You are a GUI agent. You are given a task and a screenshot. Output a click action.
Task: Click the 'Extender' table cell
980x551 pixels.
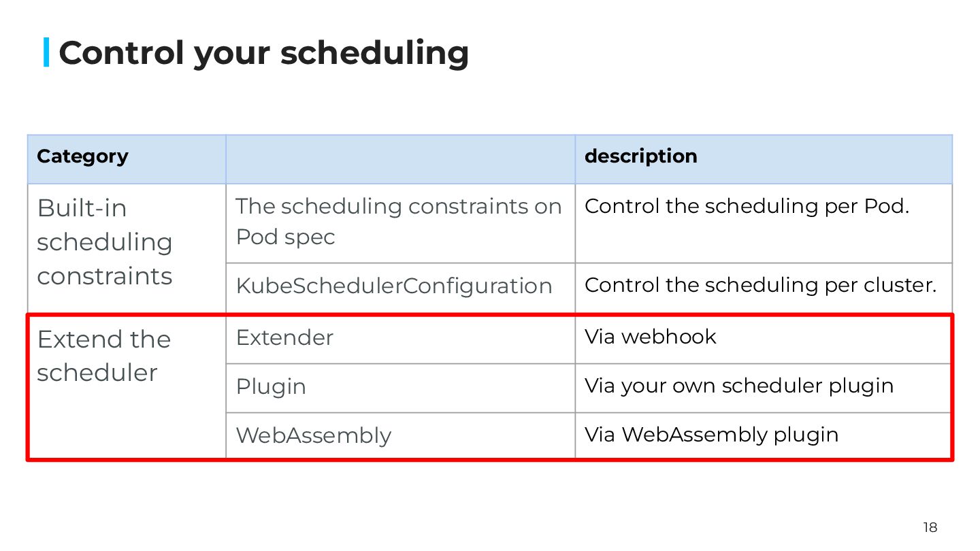[x=284, y=337]
